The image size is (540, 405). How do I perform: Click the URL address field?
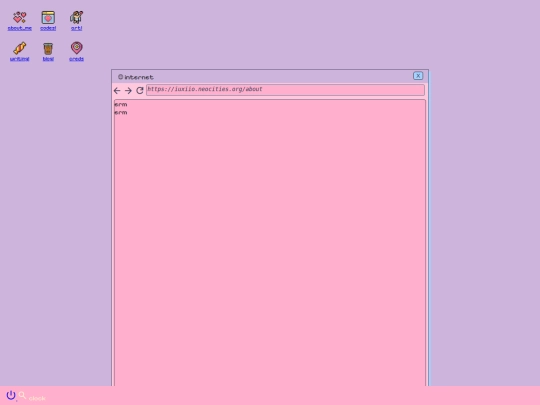coord(285,90)
